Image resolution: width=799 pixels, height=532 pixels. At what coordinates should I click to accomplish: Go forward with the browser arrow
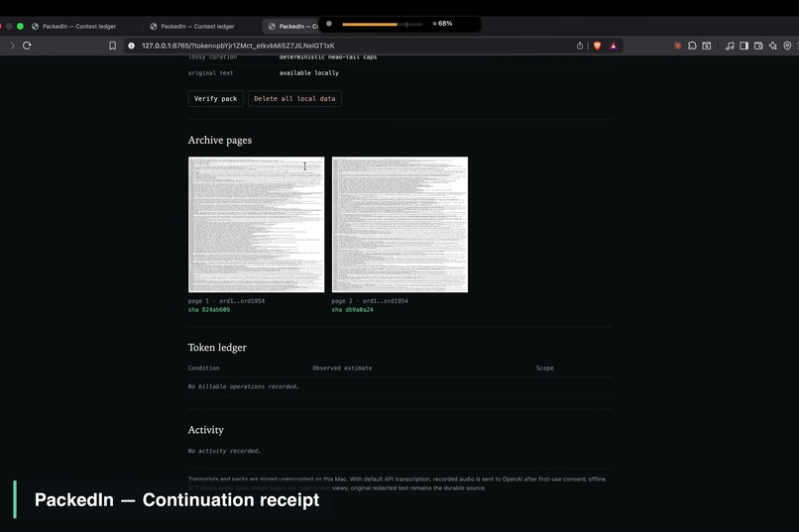[x=12, y=46]
